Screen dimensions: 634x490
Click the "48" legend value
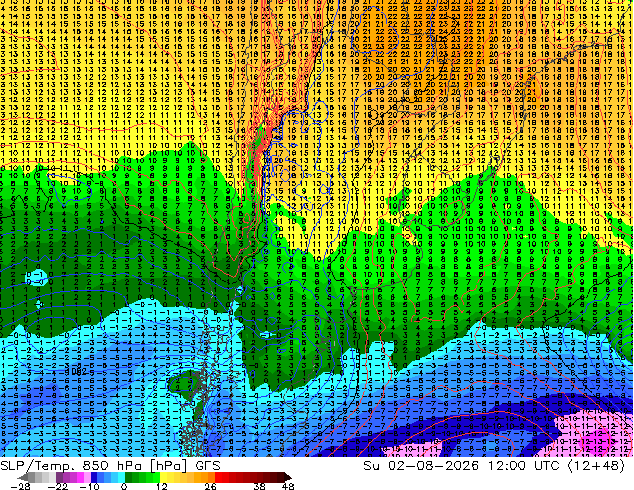click(288, 486)
